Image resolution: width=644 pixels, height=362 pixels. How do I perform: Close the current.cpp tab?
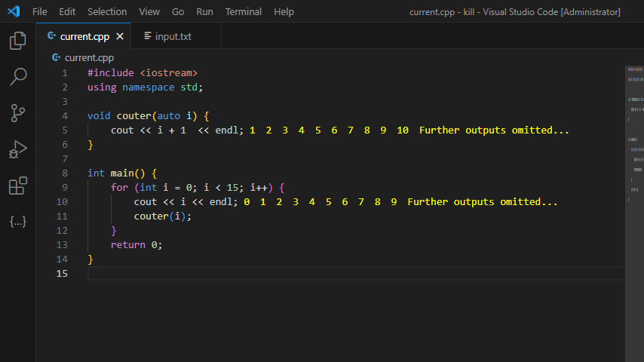tap(120, 36)
